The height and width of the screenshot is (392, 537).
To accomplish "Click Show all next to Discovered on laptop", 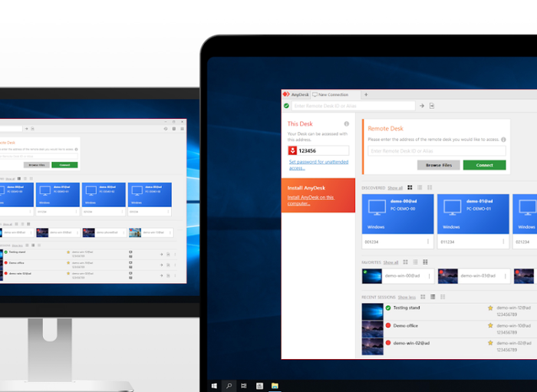I will 395,188.
